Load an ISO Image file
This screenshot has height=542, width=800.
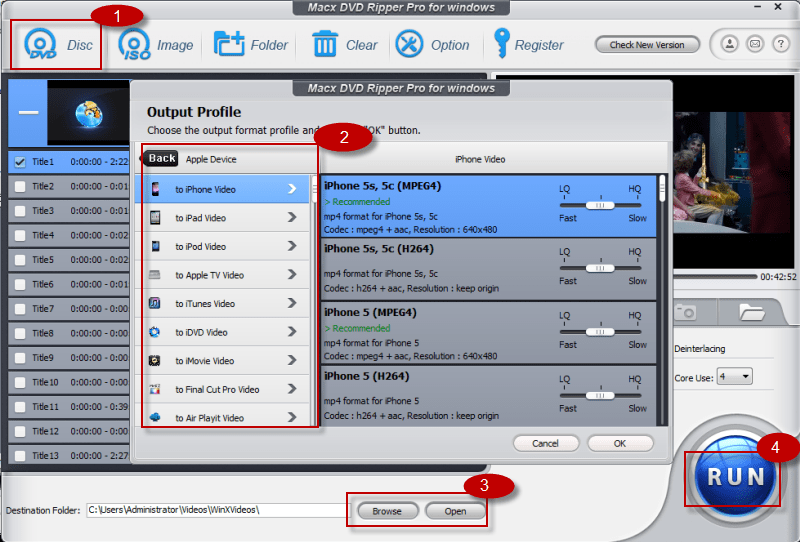(x=156, y=45)
